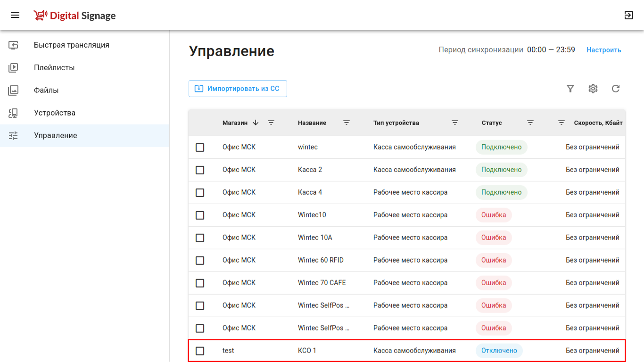Click the Настроить link

pos(603,50)
